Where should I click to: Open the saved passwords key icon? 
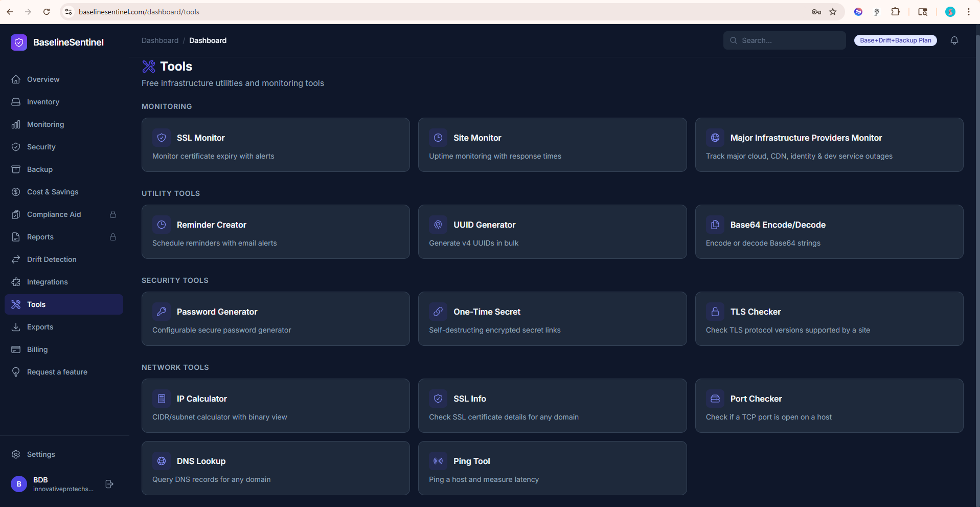pos(816,12)
